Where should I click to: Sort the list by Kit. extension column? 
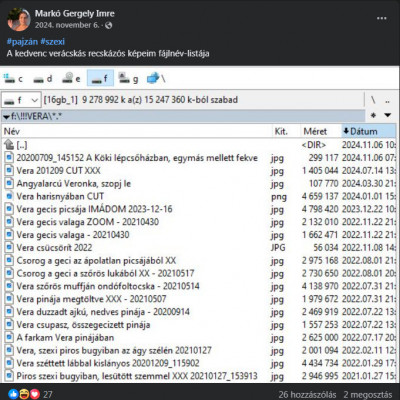coord(286,131)
